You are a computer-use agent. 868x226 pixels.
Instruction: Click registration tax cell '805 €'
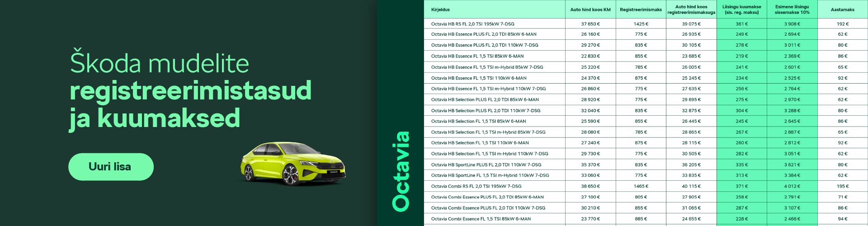[x=641, y=197]
